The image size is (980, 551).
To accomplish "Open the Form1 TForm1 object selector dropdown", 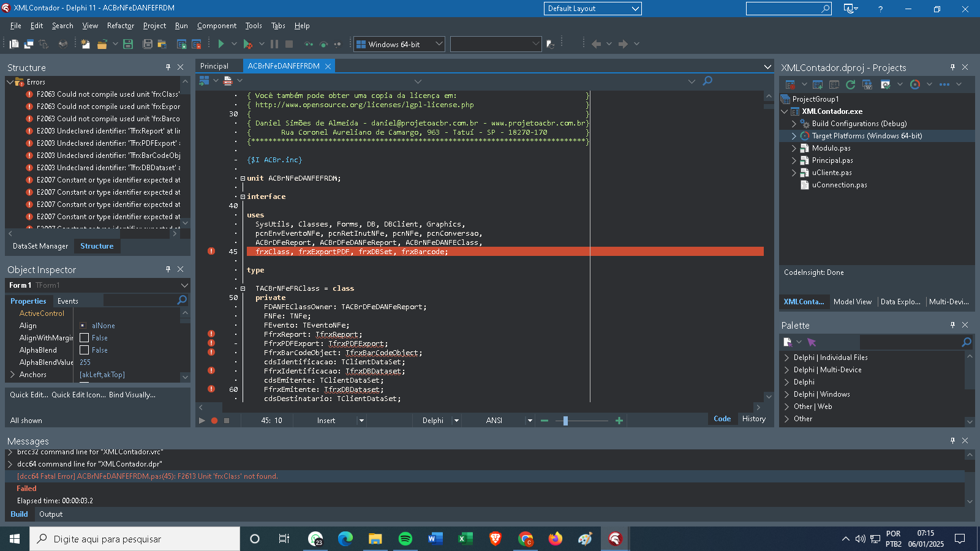I will click(x=184, y=285).
